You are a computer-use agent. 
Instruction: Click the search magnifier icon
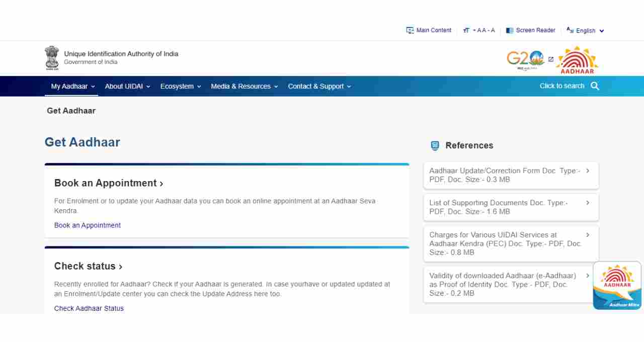(595, 86)
